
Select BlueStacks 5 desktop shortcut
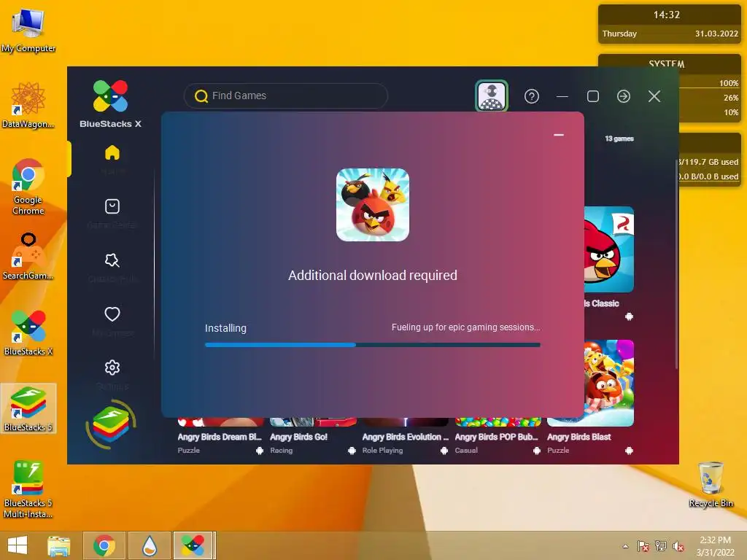pyautogui.click(x=28, y=408)
